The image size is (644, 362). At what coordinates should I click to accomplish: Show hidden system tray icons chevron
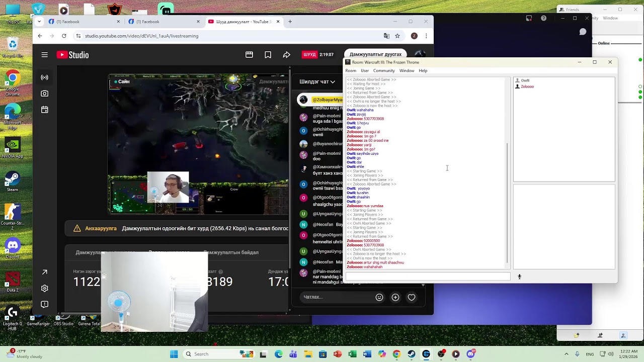(x=566, y=354)
